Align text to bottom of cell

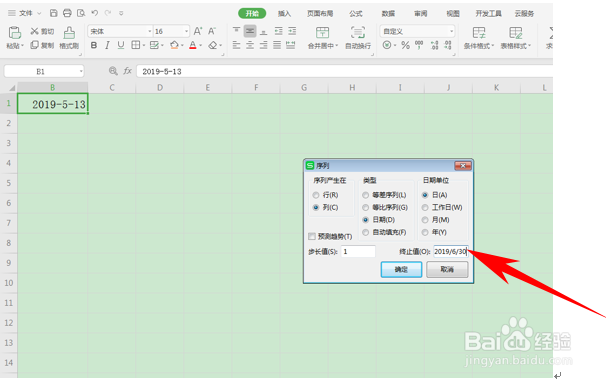264,31
